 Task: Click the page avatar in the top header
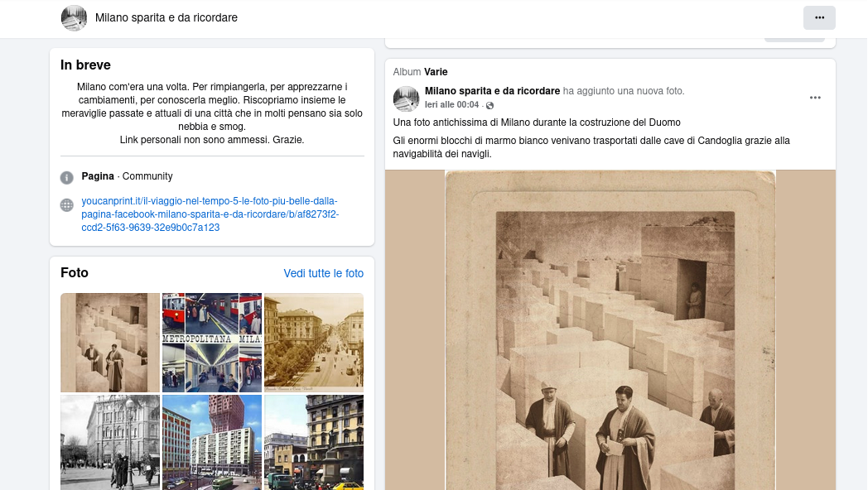[75, 17]
